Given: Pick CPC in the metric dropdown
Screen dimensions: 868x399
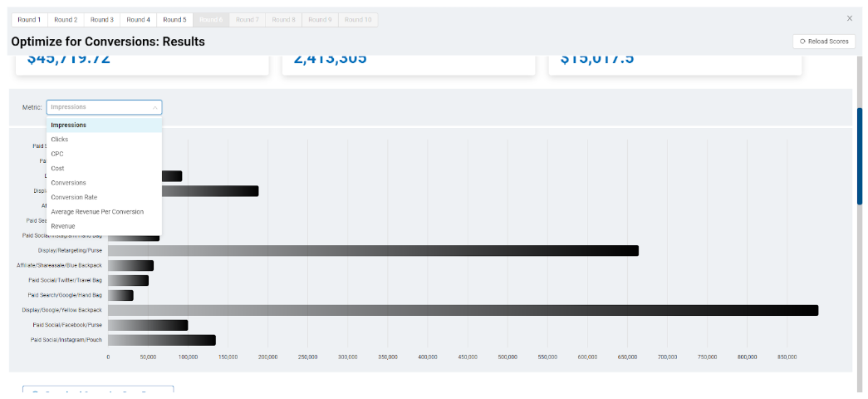Looking at the screenshot, I should click(57, 154).
